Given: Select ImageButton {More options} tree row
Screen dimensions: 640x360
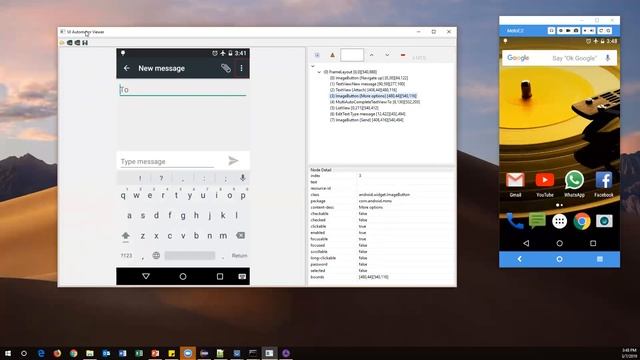Looking at the screenshot, I should (x=373, y=96).
